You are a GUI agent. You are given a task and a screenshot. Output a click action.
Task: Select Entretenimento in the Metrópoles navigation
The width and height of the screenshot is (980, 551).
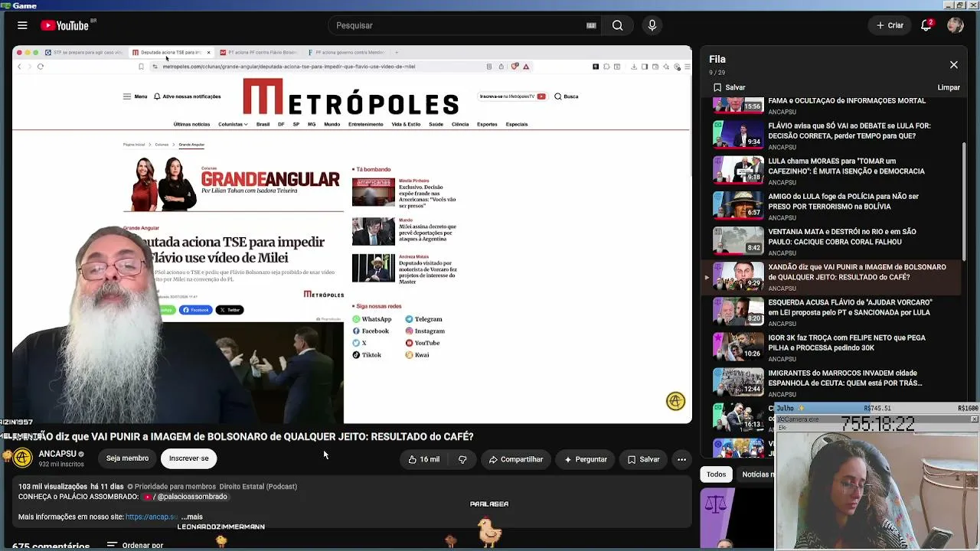pyautogui.click(x=365, y=124)
